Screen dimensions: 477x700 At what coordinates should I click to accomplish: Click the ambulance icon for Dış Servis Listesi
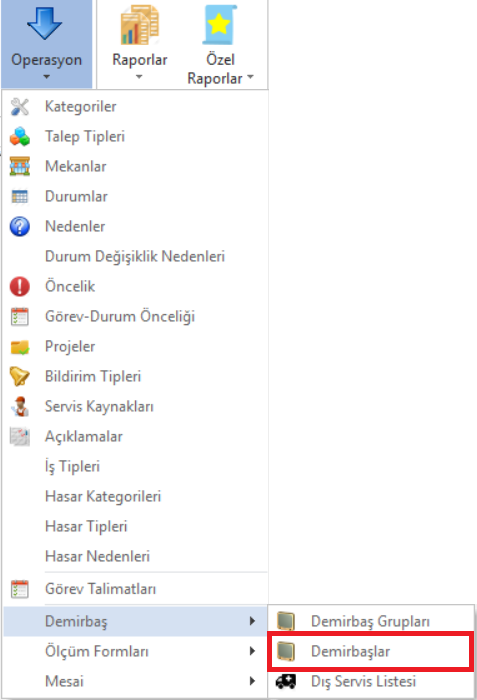point(286,681)
